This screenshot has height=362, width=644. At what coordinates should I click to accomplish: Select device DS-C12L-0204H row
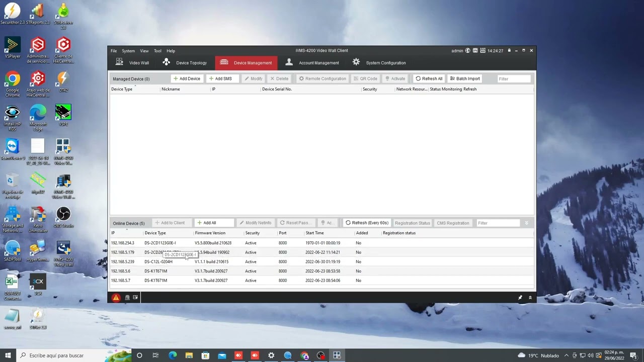pos(322,261)
